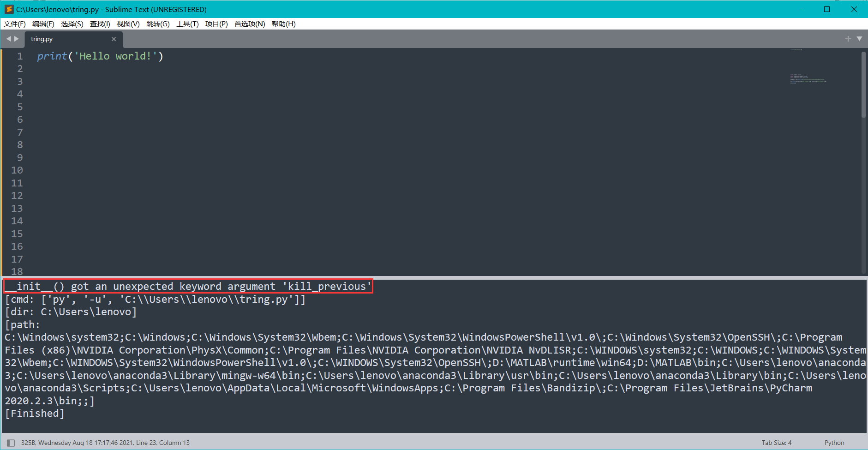Image resolution: width=868 pixels, height=450 pixels.
Task: Change the Tab Size: 4 setting
Action: click(x=777, y=442)
